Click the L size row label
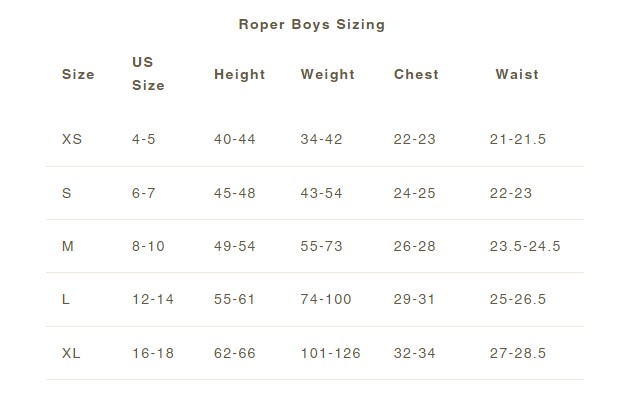This screenshot has height=402, width=619. click(66, 299)
